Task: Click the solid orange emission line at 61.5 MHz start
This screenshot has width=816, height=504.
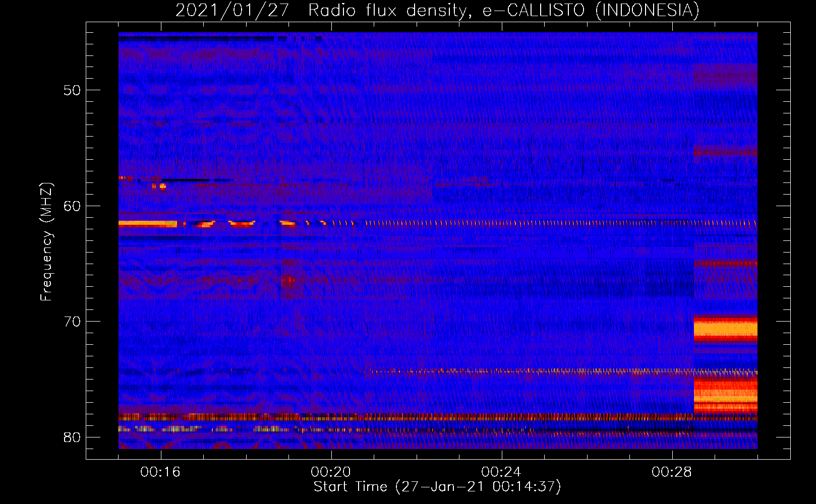Action: click(x=148, y=224)
